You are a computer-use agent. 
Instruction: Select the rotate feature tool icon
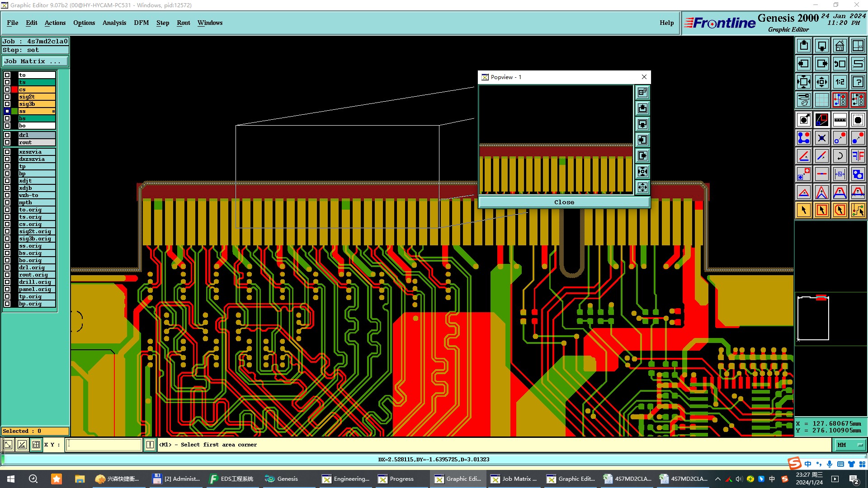pyautogui.click(x=840, y=156)
